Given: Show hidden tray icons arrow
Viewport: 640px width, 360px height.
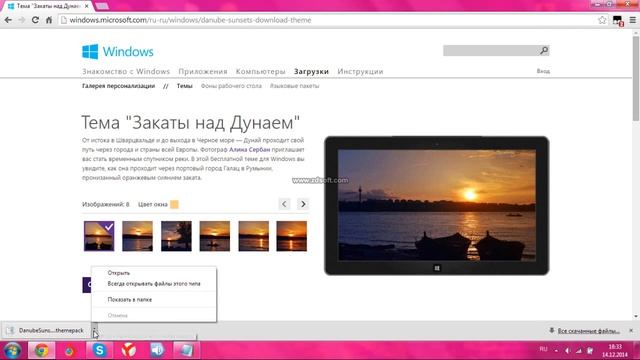Looking at the screenshot, I should point(556,351).
